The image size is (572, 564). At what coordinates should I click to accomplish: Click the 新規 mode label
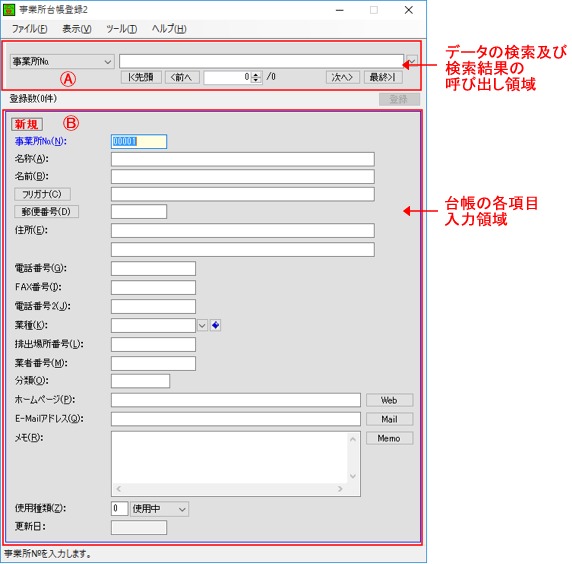pyautogui.click(x=27, y=124)
